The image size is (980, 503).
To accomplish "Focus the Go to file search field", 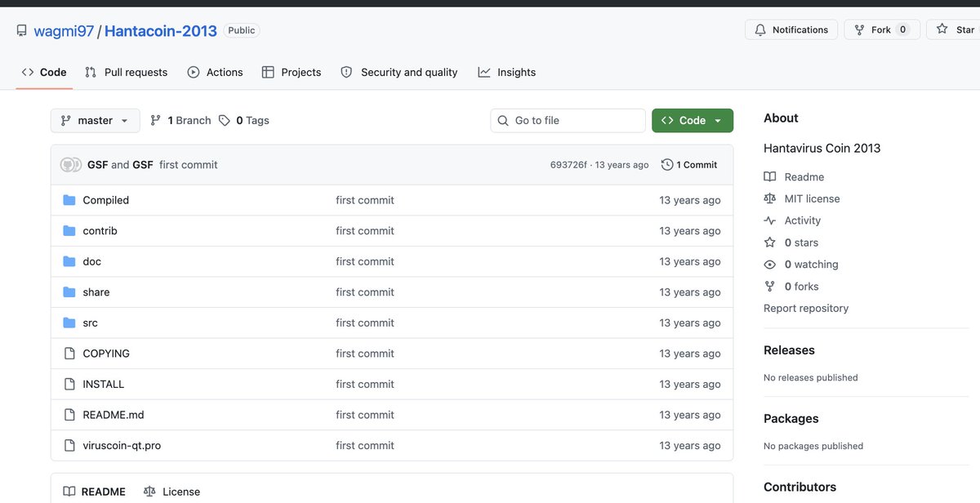I will coord(568,120).
